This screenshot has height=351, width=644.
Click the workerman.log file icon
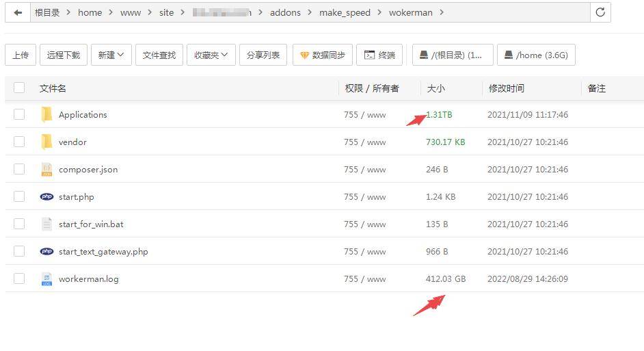46,278
